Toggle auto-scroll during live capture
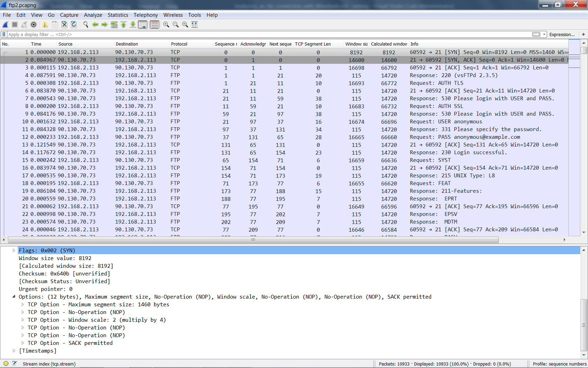This screenshot has height=368, width=588. pos(142,25)
